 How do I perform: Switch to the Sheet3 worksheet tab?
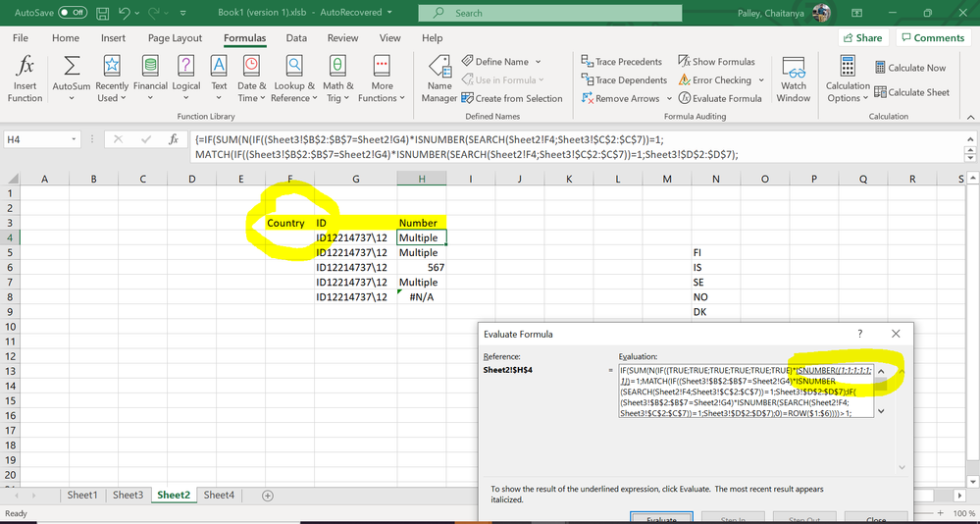[x=128, y=496]
